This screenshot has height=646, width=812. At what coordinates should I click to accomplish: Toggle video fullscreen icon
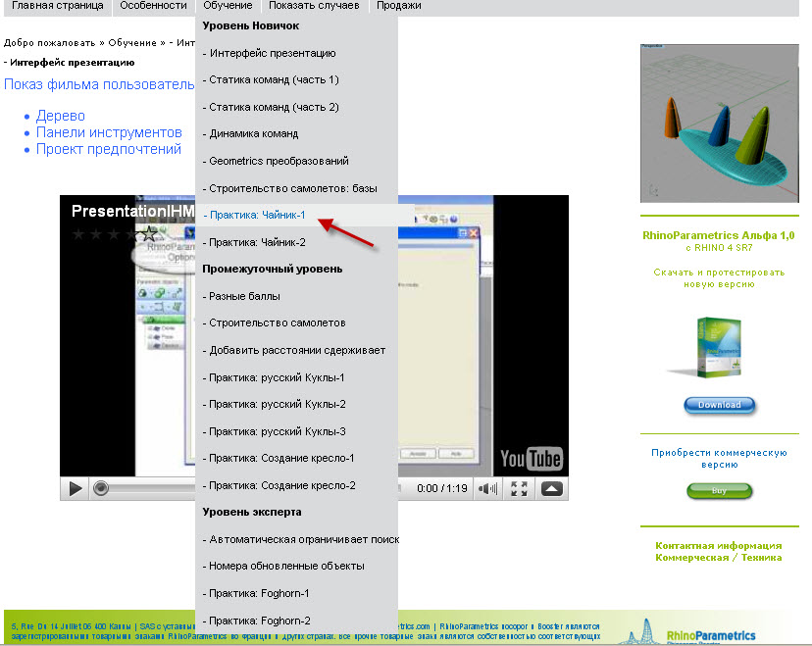tap(519, 488)
